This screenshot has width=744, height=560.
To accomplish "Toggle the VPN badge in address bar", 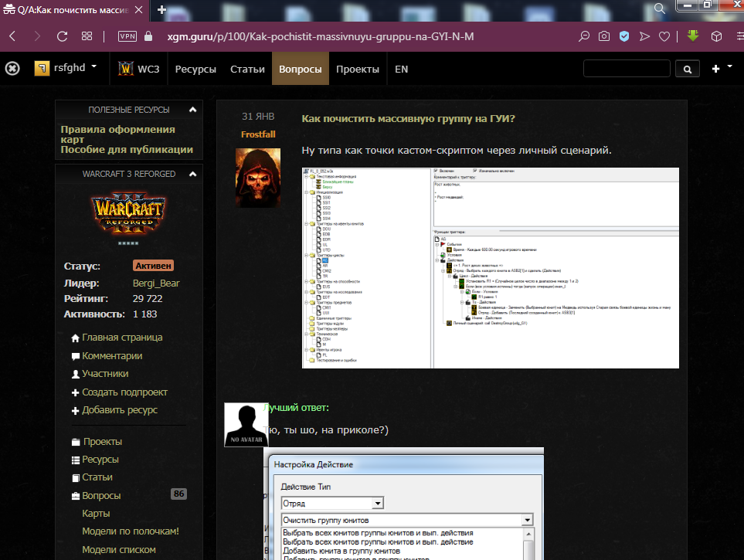I will [127, 36].
